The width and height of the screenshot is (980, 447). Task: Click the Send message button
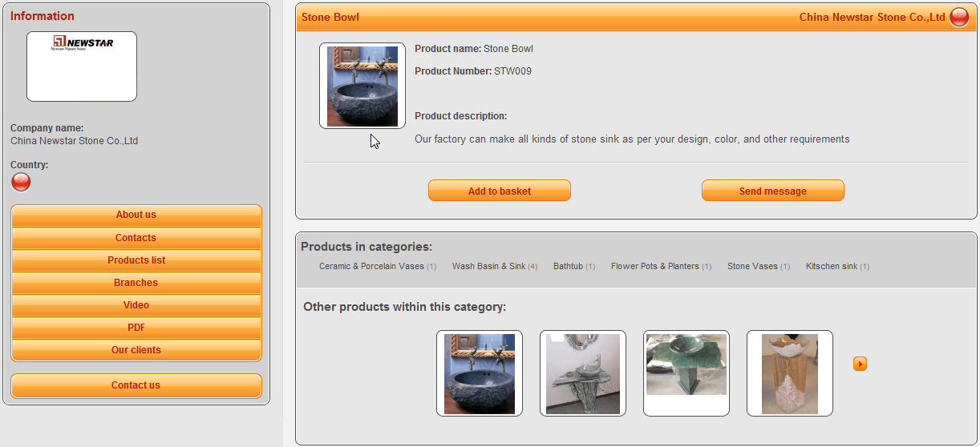(773, 191)
